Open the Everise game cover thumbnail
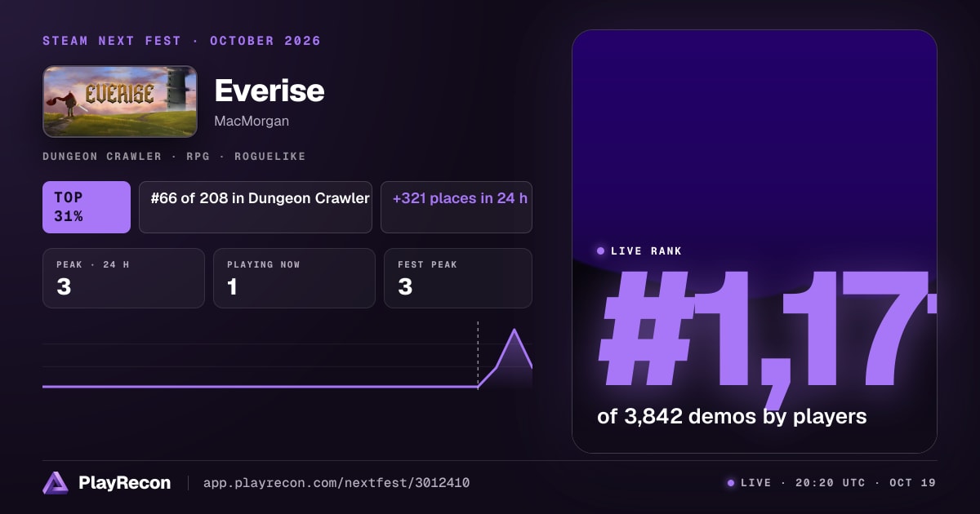The image size is (980, 514). point(120,101)
